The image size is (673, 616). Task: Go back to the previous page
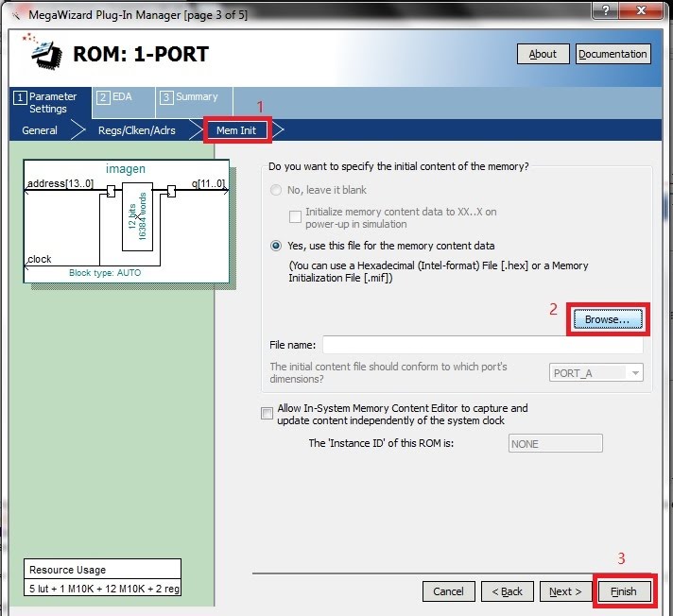click(x=508, y=591)
